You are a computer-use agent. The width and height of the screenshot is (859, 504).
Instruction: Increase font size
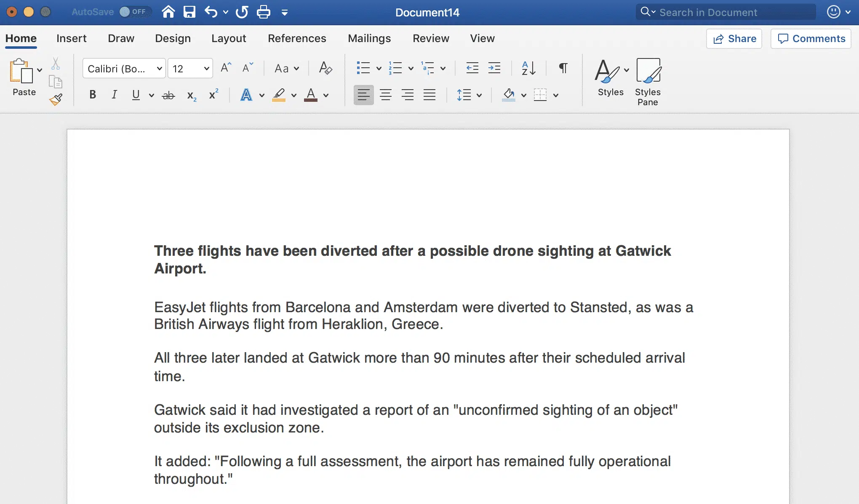tap(226, 68)
